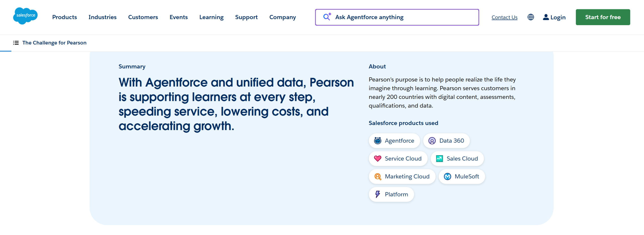
Task: Open the Agentforce product label
Action: [x=399, y=141]
